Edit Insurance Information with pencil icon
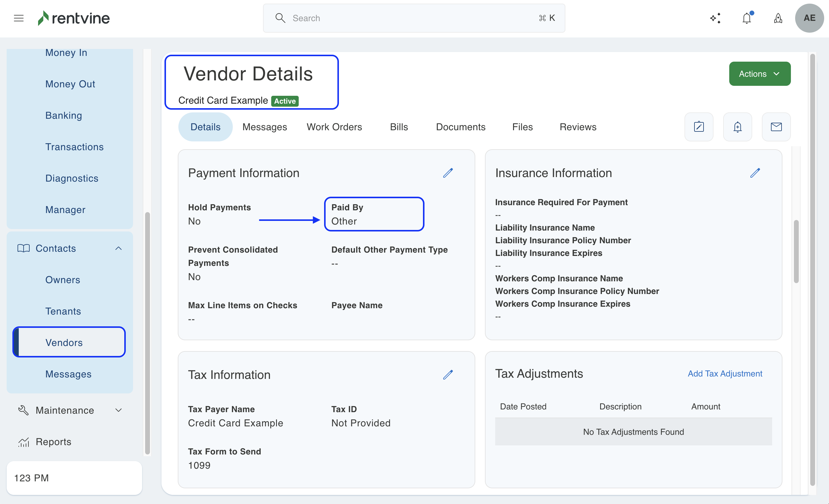829x504 pixels. click(755, 173)
